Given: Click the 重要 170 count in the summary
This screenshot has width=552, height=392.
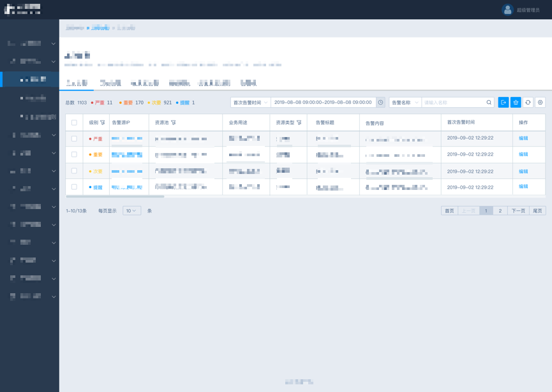Looking at the screenshot, I should [x=131, y=103].
